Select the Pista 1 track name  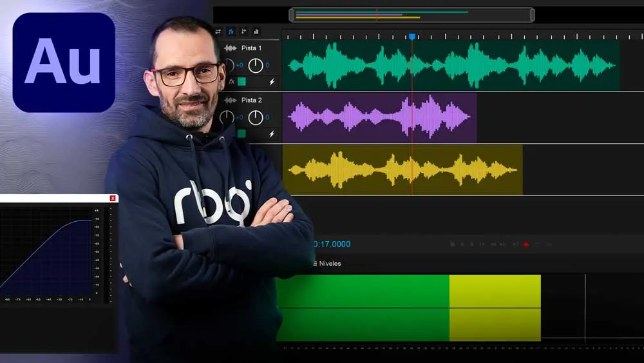pos(251,48)
